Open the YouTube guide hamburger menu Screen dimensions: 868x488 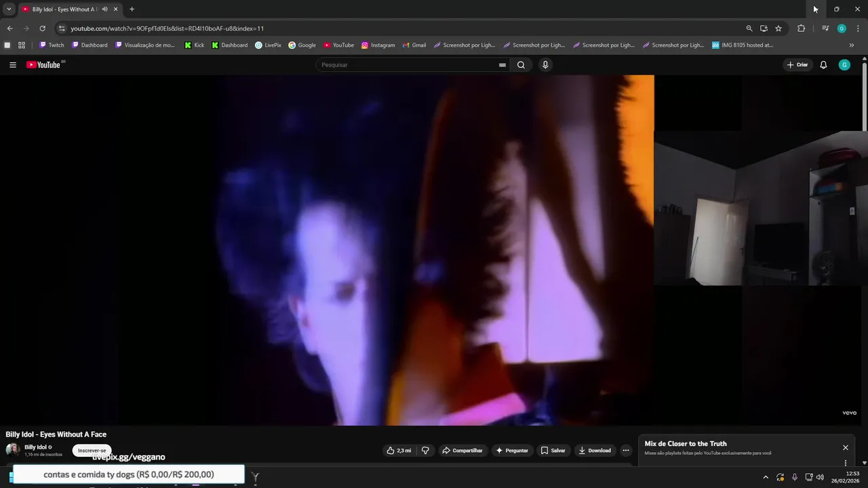tap(13, 65)
